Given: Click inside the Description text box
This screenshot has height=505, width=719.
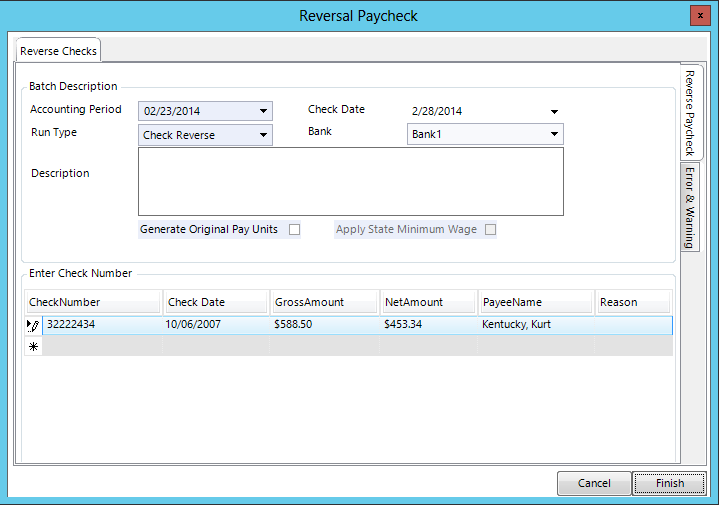Looking at the screenshot, I should point(351,182).
